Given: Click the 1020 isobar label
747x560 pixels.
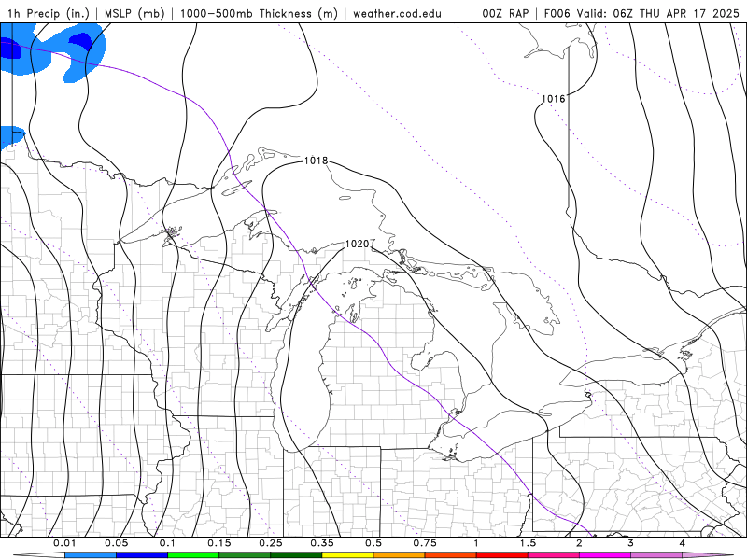Looking at the screenshot, I should tap(357, 245).
